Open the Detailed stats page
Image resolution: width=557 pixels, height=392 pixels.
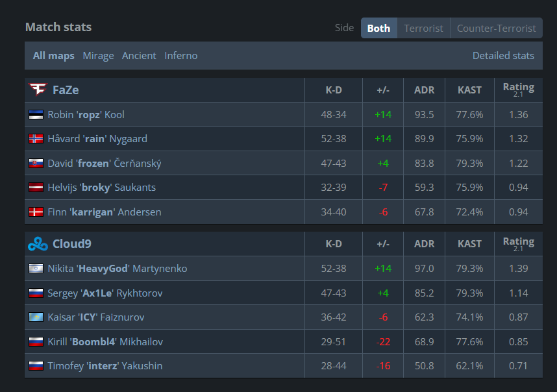point(504,55)
